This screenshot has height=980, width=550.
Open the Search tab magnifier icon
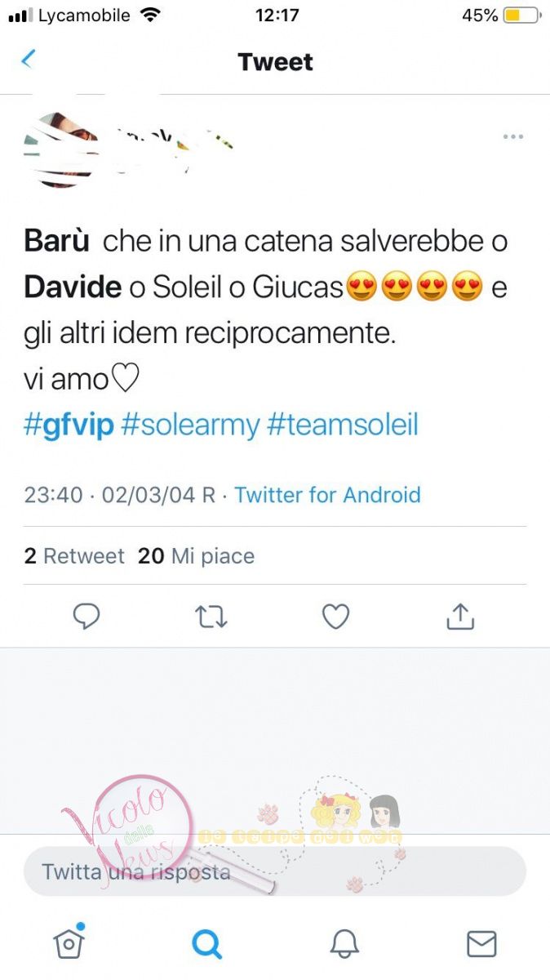click(206, 943)
